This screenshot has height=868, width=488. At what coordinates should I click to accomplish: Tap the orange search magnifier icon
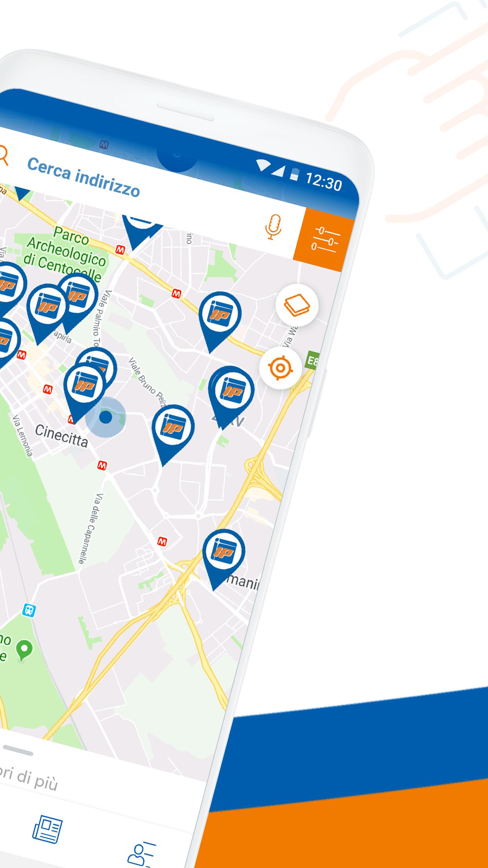pos(3,155)
